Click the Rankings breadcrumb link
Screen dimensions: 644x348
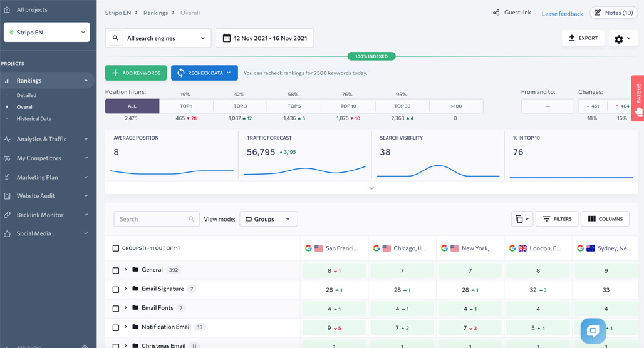point(155,13)
